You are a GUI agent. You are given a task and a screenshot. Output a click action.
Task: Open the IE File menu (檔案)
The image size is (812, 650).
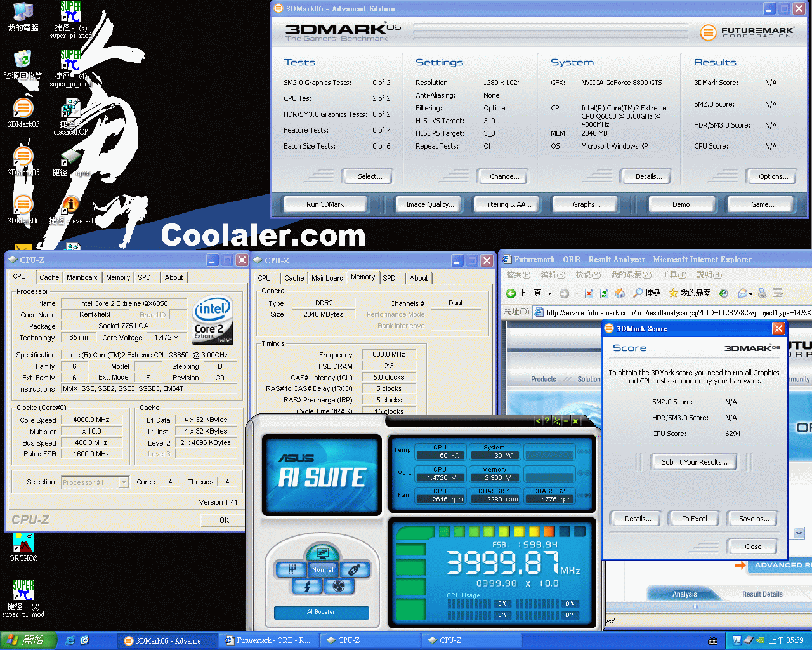[x=518, y=275]
